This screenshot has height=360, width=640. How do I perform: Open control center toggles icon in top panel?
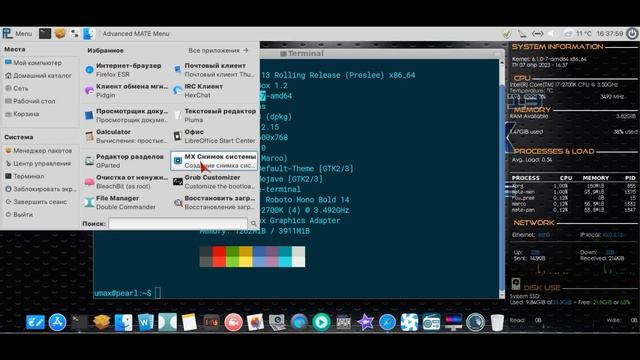75,33
